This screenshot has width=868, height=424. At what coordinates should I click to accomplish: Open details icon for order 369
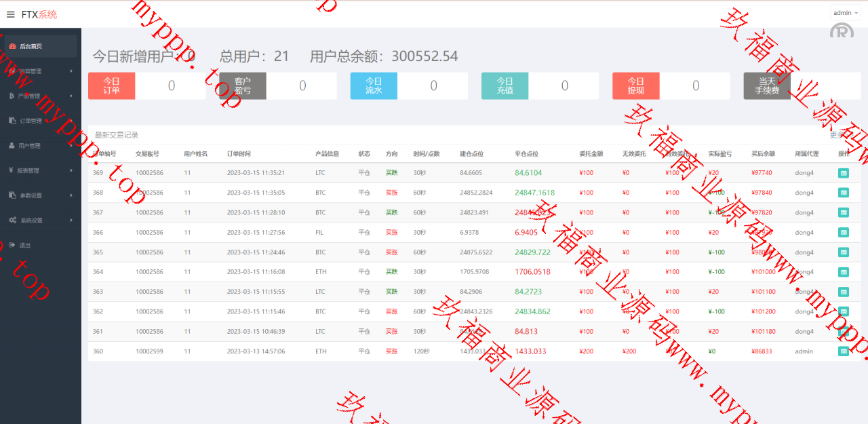(843, 173)
